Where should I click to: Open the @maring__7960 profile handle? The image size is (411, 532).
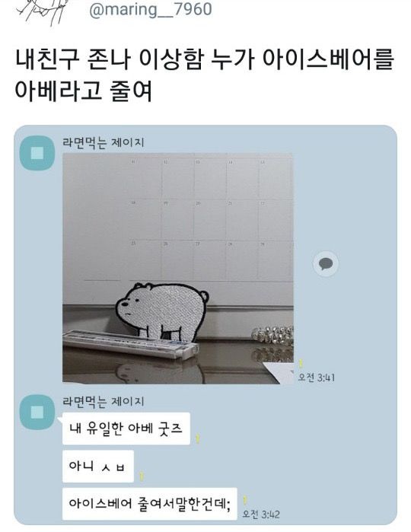pos(151,9)
